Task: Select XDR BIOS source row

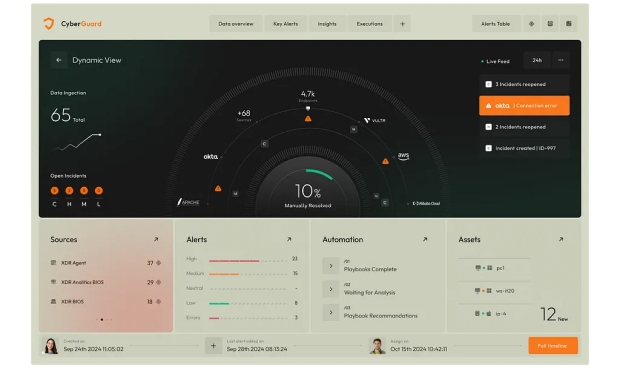Action: (106, 302)
